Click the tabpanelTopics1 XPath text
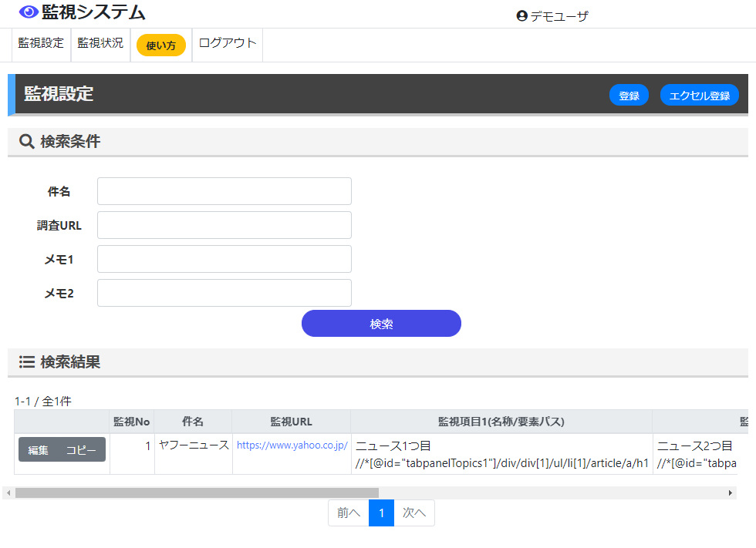 point(502,463)
